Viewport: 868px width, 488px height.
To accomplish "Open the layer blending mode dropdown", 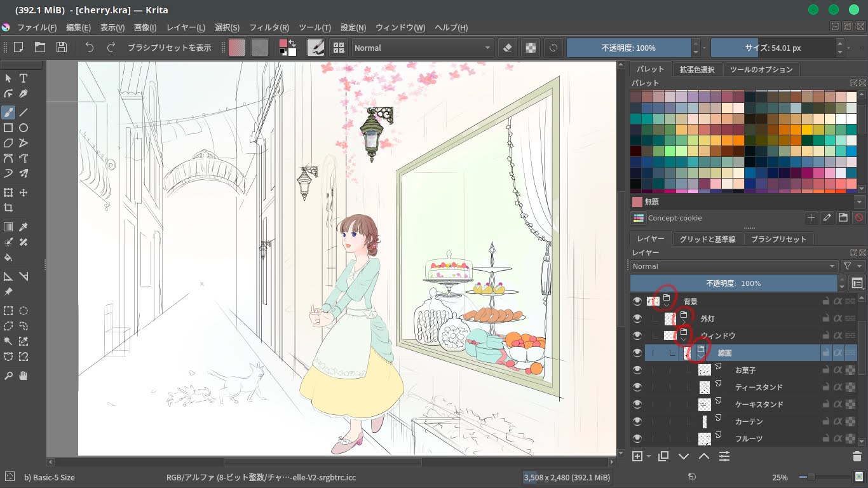I will pyautogui.click(x=734, y=266).
